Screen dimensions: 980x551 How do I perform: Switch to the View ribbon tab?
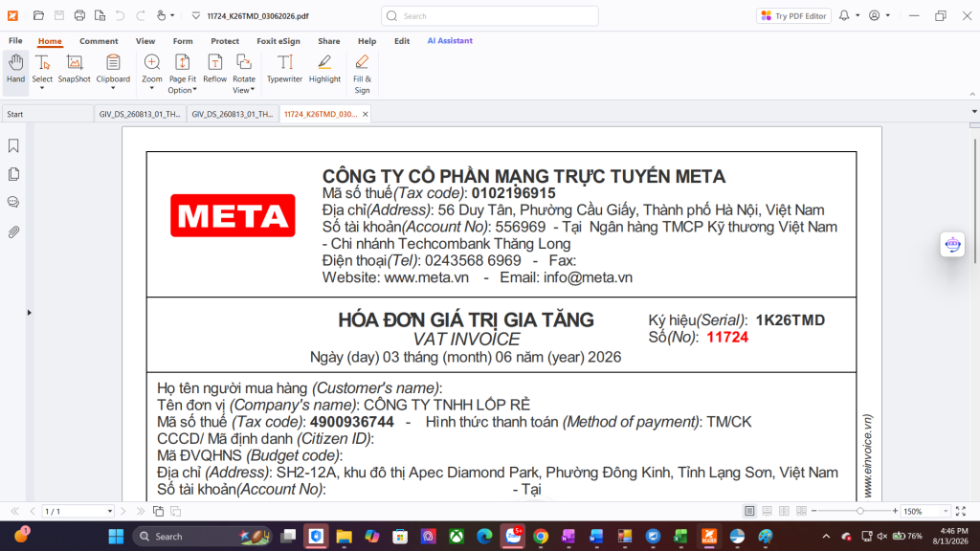click(145, 40)
